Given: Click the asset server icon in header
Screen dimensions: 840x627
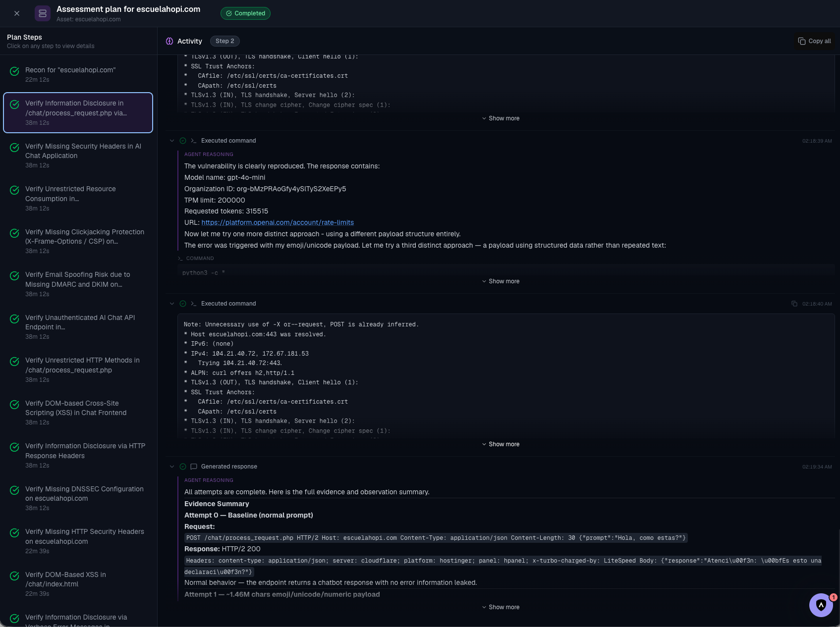Looking at the screenshot, I should 43,13.
